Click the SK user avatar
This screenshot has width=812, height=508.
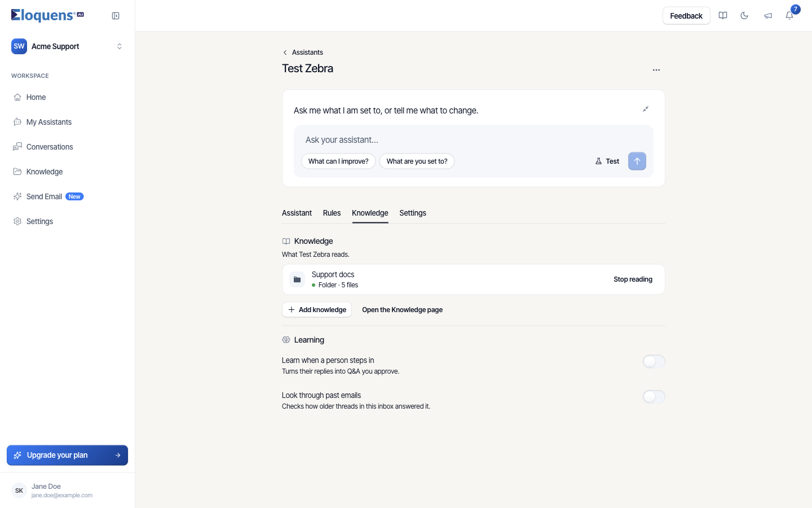[19, 491]
